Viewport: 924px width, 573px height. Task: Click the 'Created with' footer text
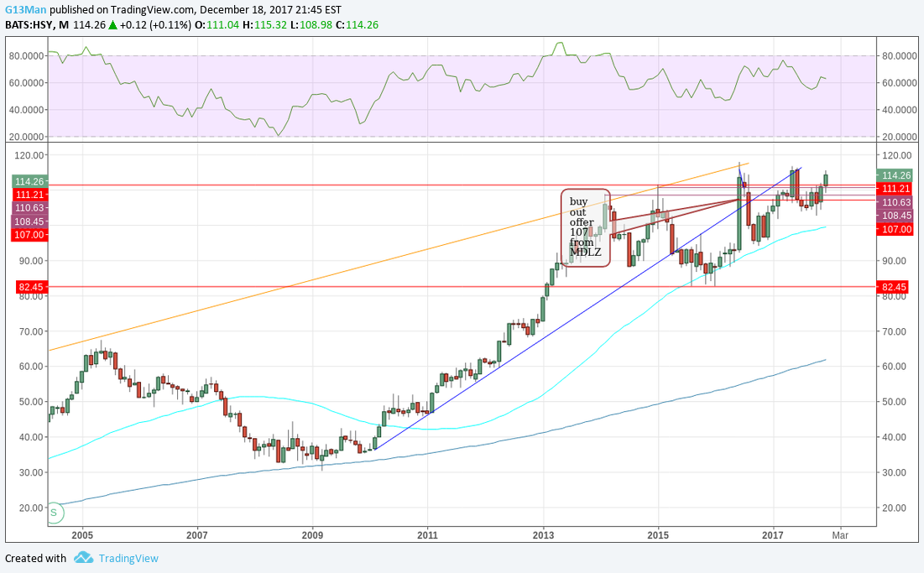(x=36, y=558)
